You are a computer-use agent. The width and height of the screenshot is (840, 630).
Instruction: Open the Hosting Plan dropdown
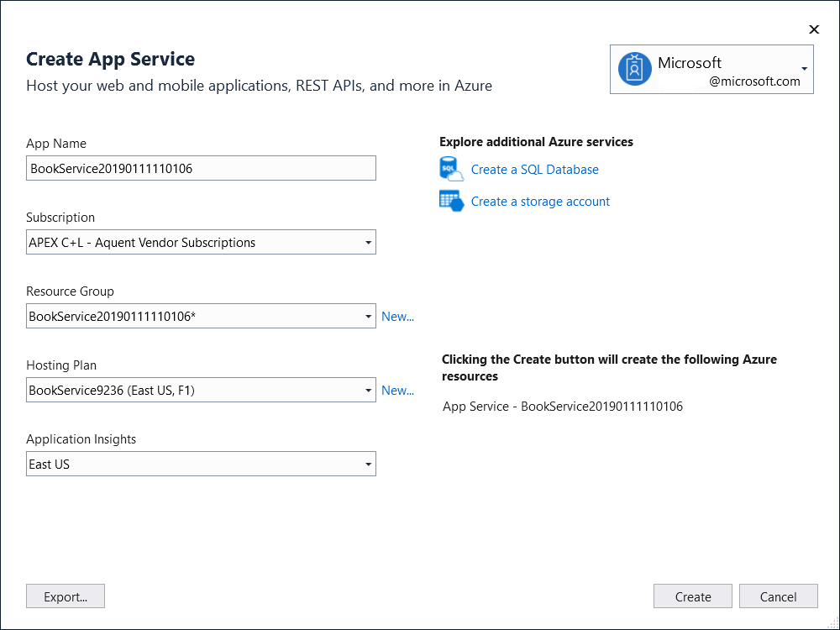tap(368, 390)
